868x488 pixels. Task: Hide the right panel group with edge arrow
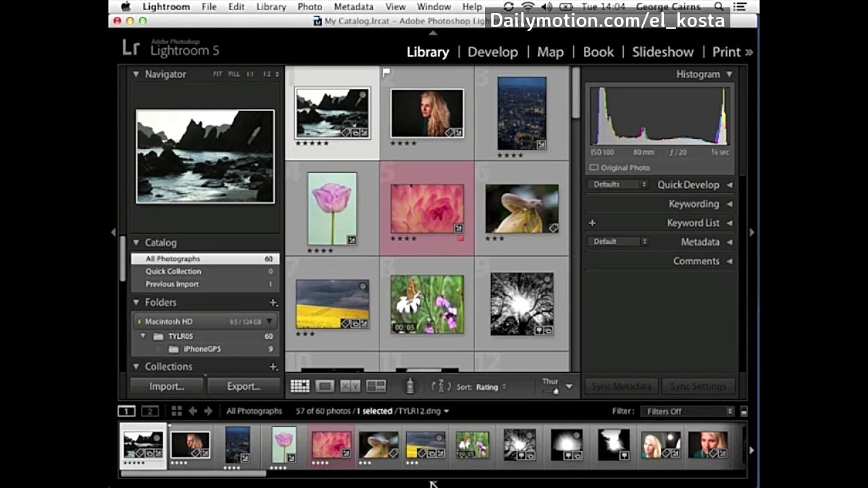click(x=751, y=232)
